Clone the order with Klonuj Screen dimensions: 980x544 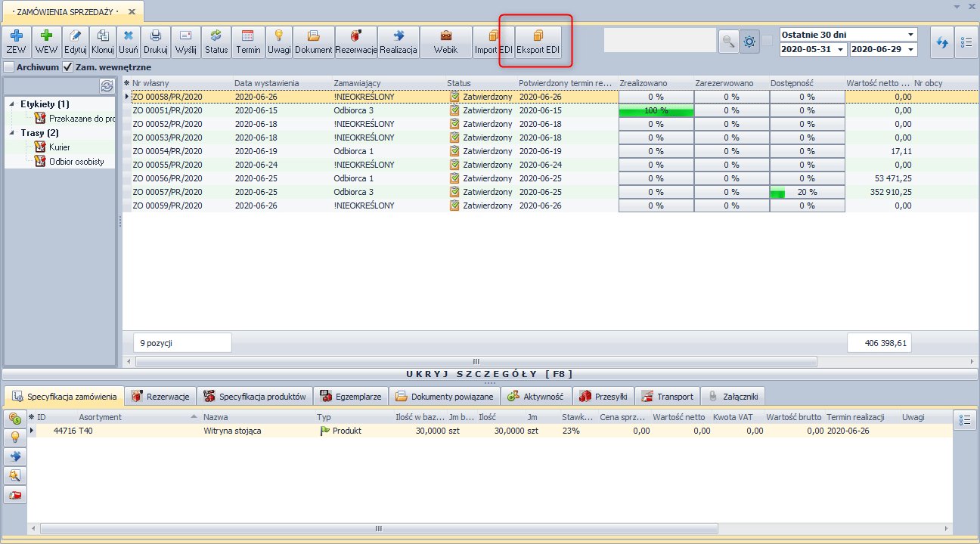click(103, 42)
